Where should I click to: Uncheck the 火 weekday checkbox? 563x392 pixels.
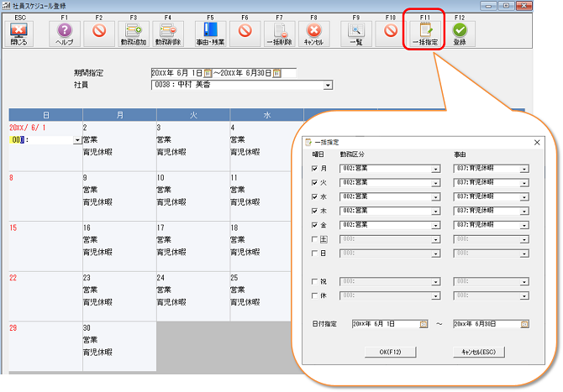(314, 182)
